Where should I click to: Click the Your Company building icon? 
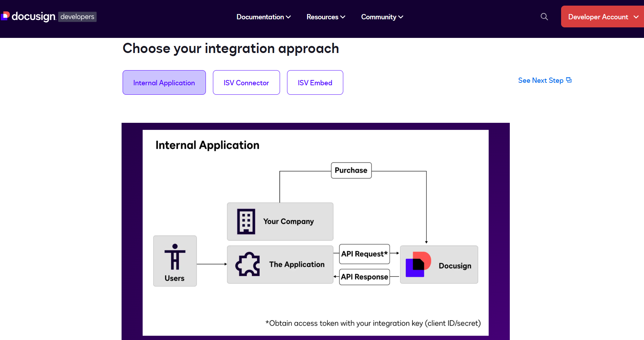click(x=246, y=221)
